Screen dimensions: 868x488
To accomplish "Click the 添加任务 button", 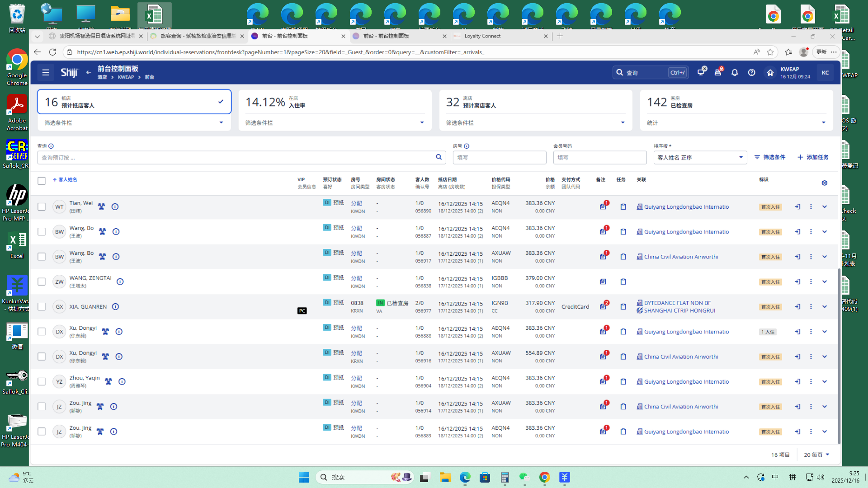I will (x=813, y=157).
